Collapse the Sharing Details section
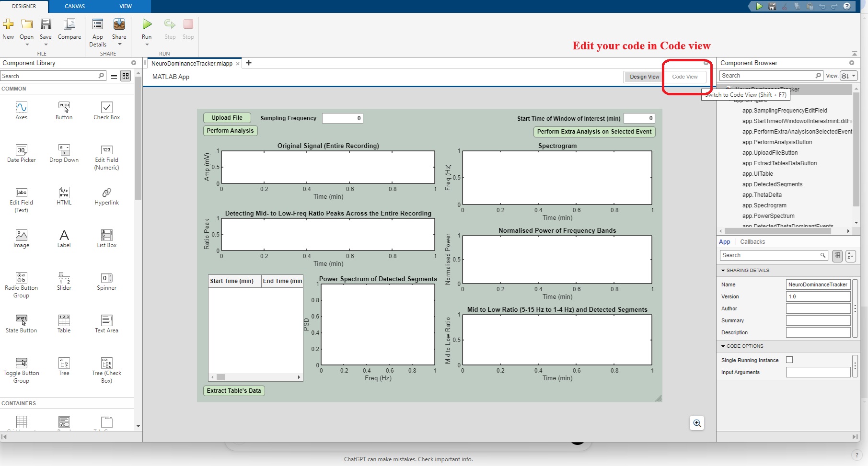Screen dimensions: 868x466 pyautogui.click(x=723, y=270)
